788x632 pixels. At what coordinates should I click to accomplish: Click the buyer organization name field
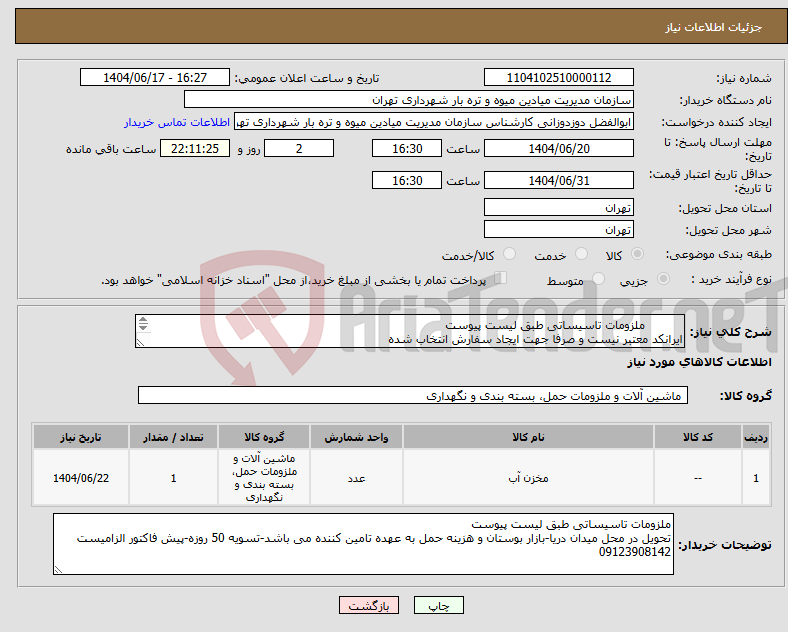pos(409,100)
